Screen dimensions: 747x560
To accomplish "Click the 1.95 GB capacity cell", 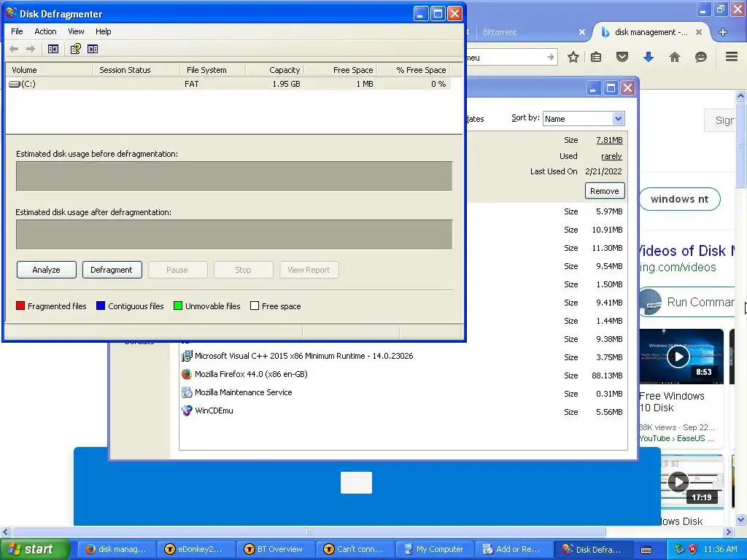I will pyautogui.click(x=286, y=84).
